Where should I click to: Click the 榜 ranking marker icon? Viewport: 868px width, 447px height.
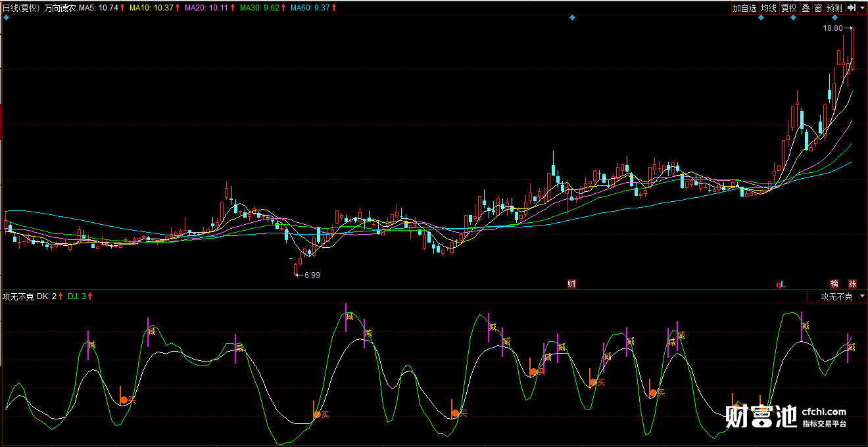tap(834, 284)
